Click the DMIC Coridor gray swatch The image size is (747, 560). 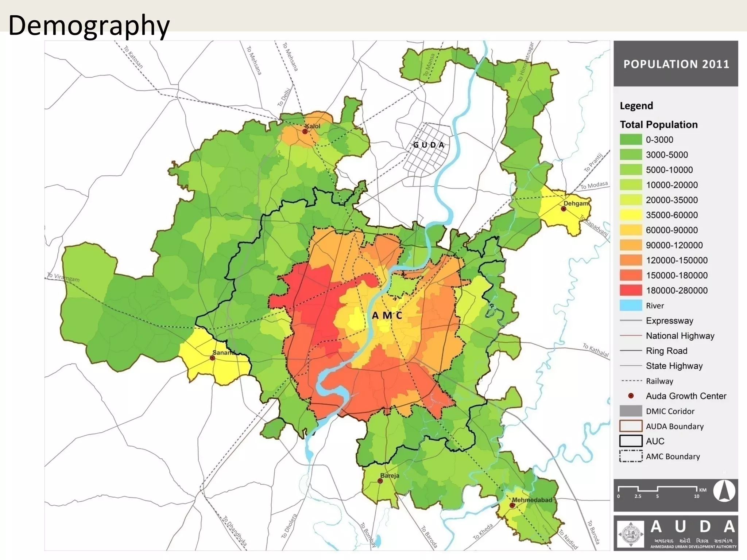pos(631,411)
